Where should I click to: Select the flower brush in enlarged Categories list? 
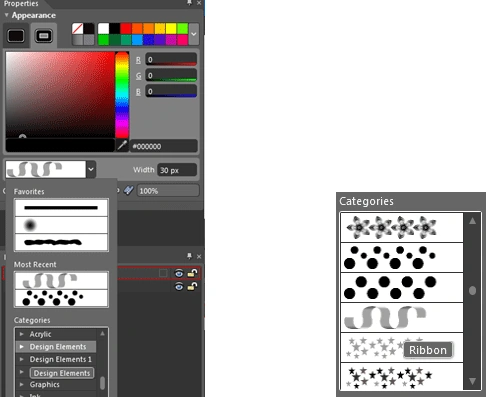tap(402, 228)
